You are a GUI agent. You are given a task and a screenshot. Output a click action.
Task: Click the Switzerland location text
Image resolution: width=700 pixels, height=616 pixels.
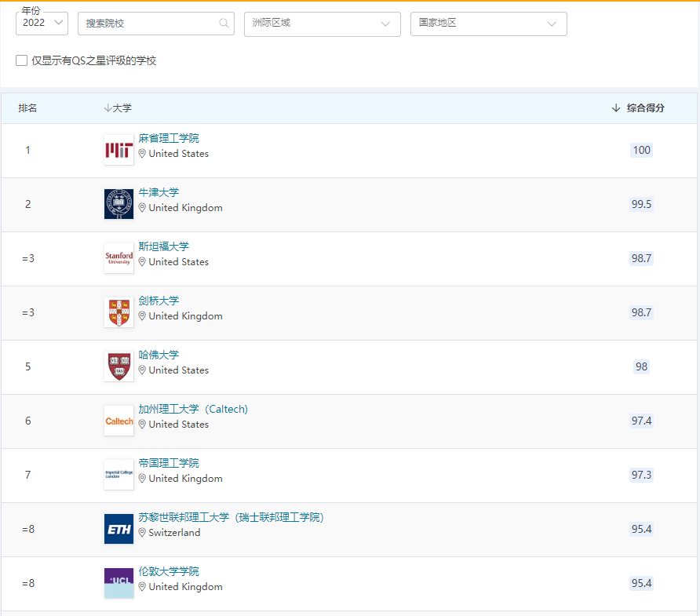174,533
